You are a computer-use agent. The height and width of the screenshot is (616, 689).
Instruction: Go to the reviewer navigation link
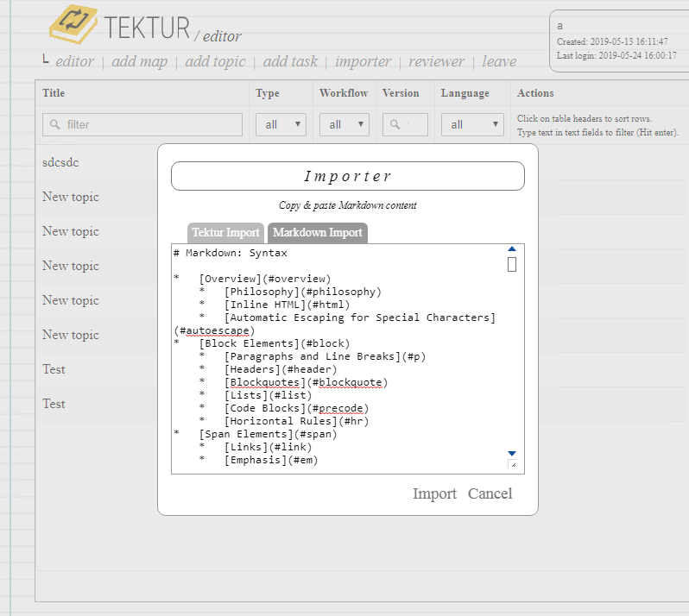click(x=436, y=61)
